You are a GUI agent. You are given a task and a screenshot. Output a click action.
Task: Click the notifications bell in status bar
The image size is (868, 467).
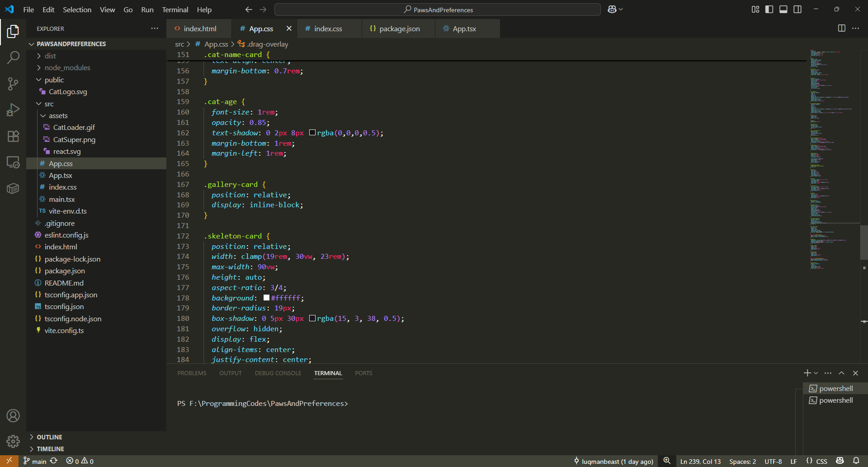tap(856, 461)
